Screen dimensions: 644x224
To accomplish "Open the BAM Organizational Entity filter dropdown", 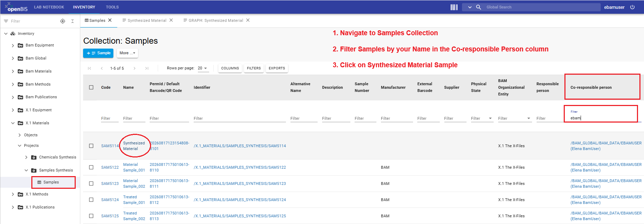I will (529, 119).
